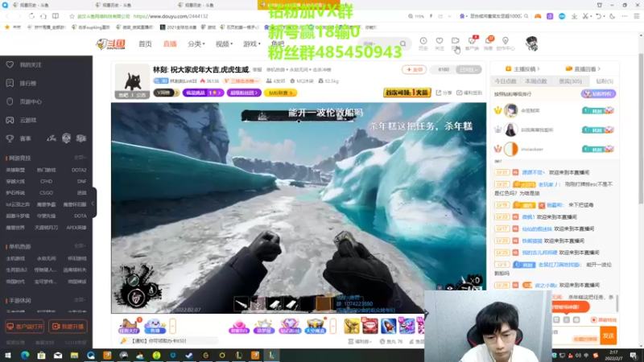Screen dimensions: 644x362
Task: Expand 全部 next to 网游竞技
Action: click(80, 158)
